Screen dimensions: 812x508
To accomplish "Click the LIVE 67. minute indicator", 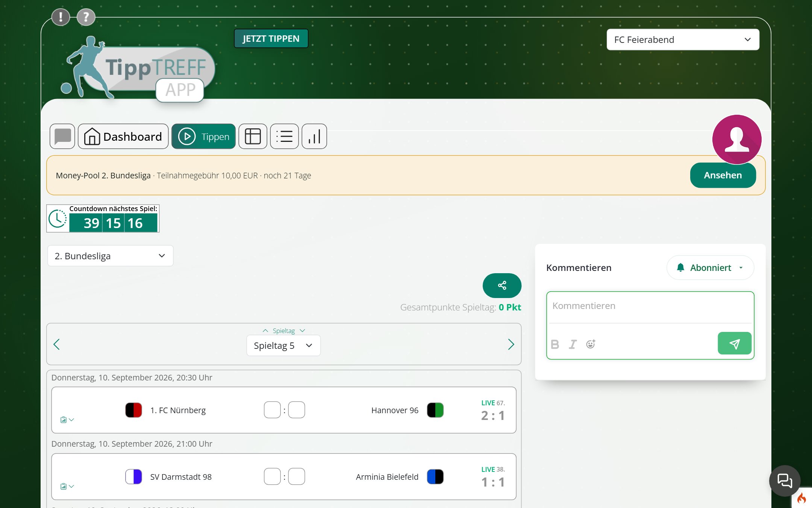I will 493,403.
